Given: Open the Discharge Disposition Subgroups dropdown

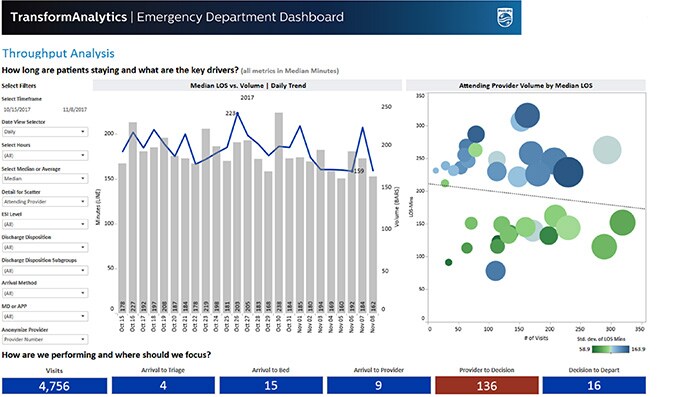Looking at the screenshot, I should point(45,271).
